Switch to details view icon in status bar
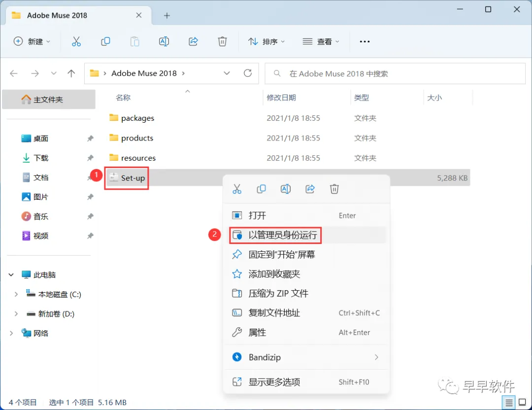This screenshot has height=410, width=532. (509, 403)
